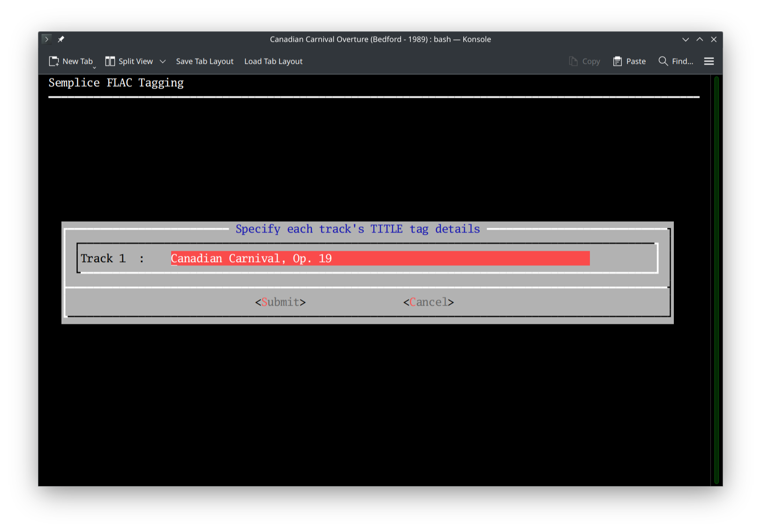Click the tab list chevron icon
Image resolution: width=762 pixels, height=532 pixels.
coord(46,39)
